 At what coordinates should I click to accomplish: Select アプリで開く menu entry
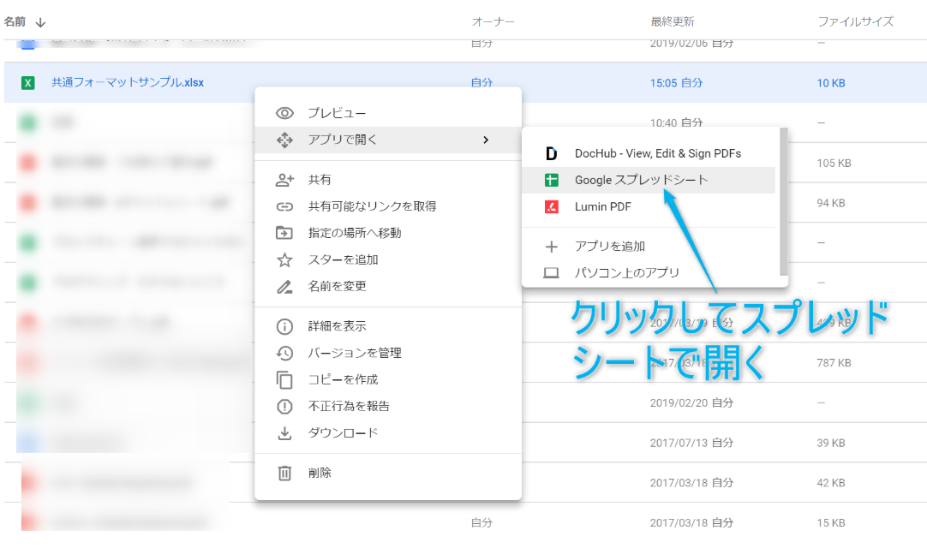pyautogui.click(x=388, y=140)
